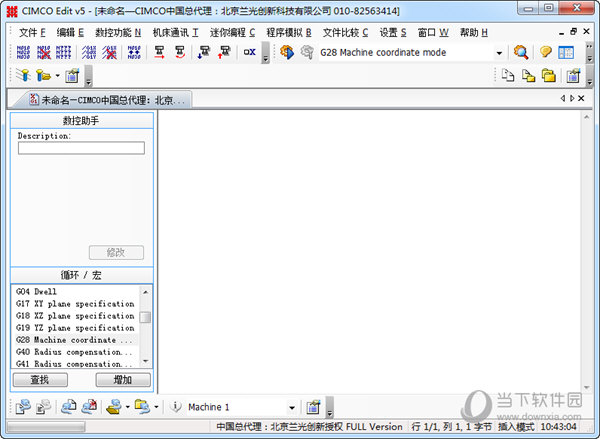The height and width of the screenshot is (439, 600).
Task: Open the 文件 F menu
Action: point(32,33)
